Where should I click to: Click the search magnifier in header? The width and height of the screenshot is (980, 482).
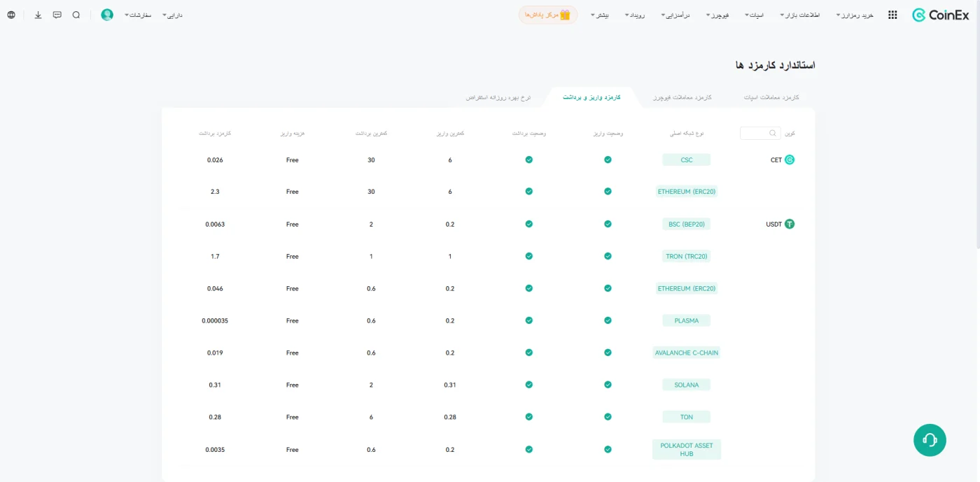pyautogui.click(x=76, y=15)
